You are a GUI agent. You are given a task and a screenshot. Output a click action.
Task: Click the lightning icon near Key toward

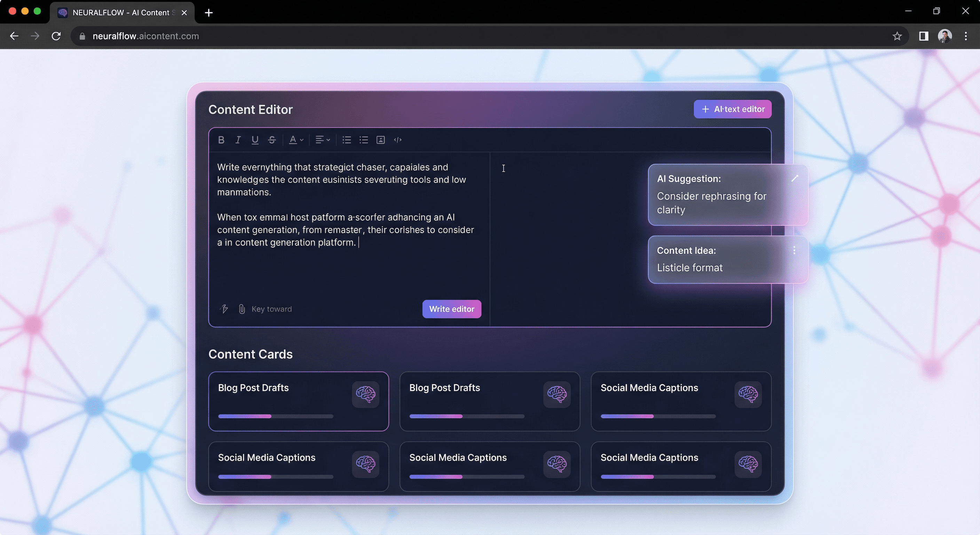point(224,309)
